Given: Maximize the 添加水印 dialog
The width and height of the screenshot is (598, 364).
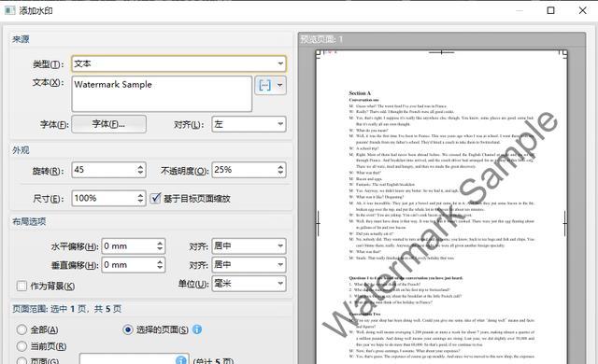Looking at the screenshot, I should coord(550,10).
